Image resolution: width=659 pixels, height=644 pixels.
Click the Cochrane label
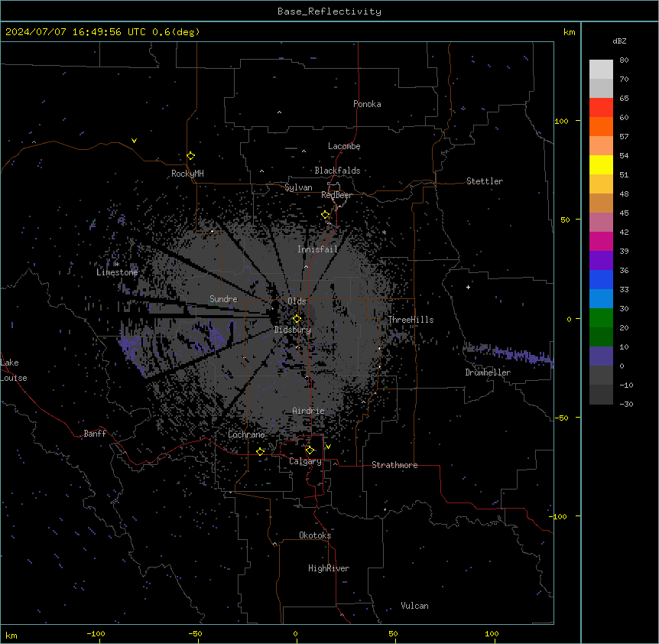[x=246, y=434]
